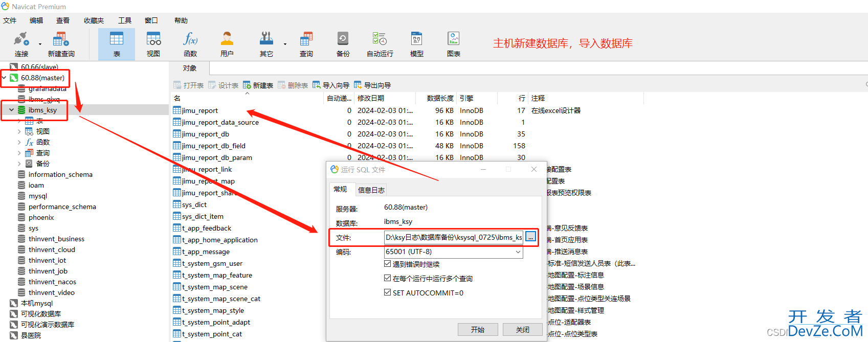Open the 自动运行 automation toolbar icon
The height and width of the screenshot is (342, 868).
pos(380,44)
